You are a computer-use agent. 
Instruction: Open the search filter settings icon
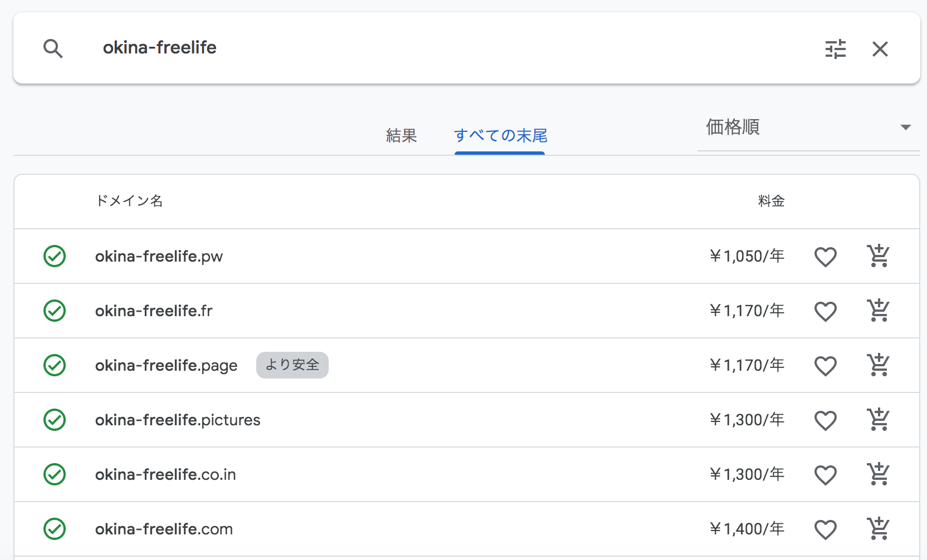point(836,49)
